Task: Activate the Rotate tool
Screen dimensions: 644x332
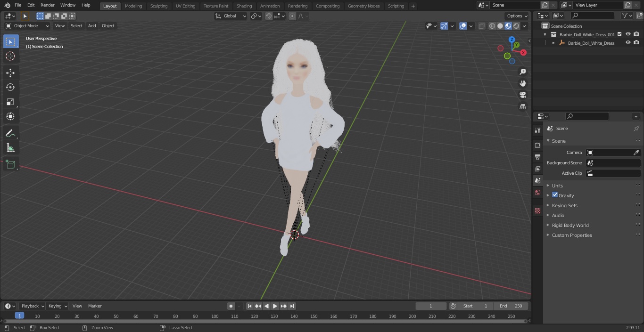Action: tap(10, 87)
